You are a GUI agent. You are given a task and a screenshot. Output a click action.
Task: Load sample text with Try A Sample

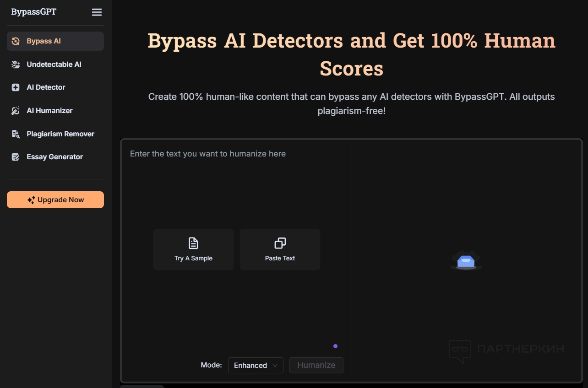tap(193, 249)
